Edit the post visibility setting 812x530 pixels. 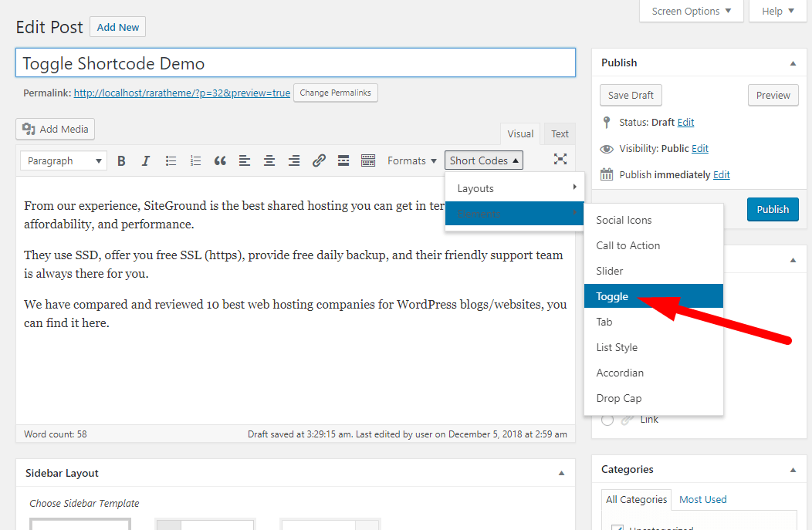pyautogui.click(x=700, y=148)
